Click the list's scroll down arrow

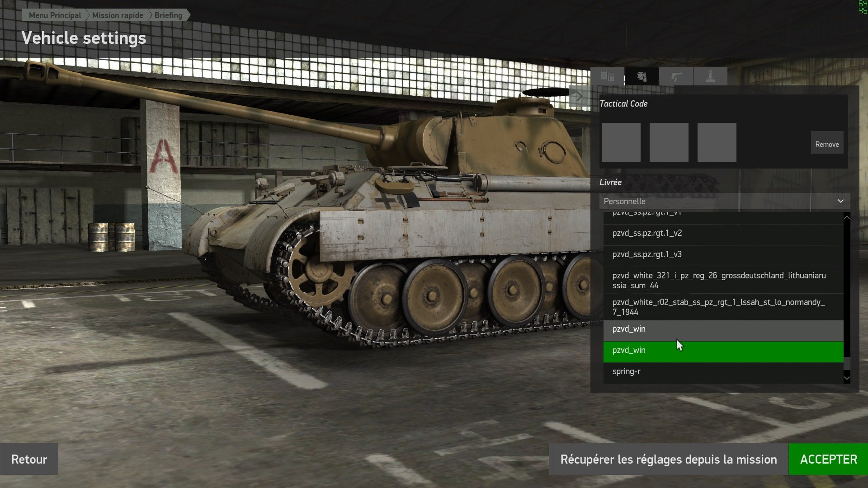pos(847,378)
